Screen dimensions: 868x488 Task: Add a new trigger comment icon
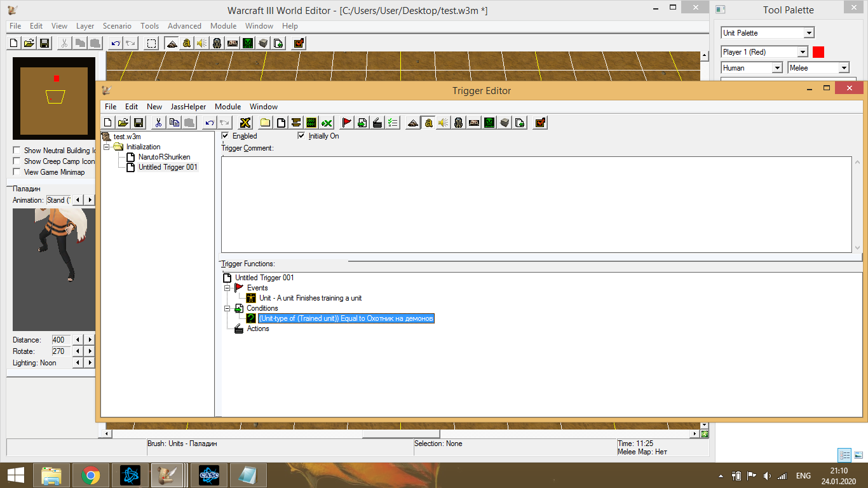(296, 123)
